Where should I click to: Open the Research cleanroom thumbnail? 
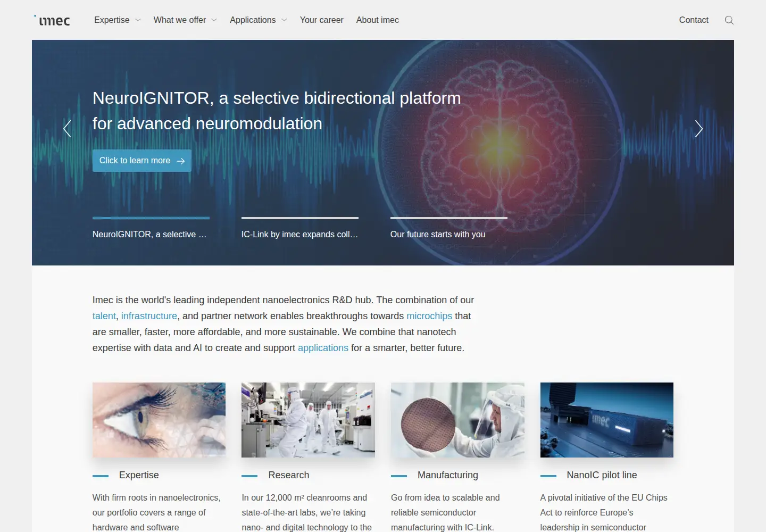point(308,420)
